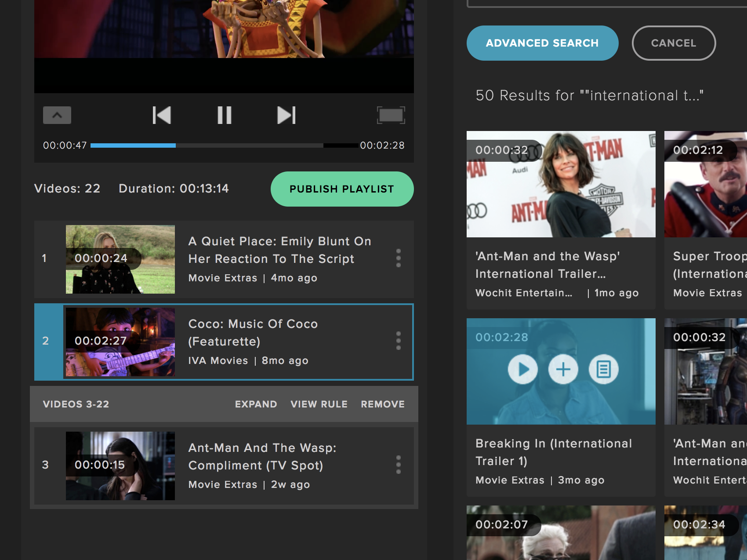The image size is (747, 560).
Task: View details of Breaking In trailer
Action: click(604, 369)
